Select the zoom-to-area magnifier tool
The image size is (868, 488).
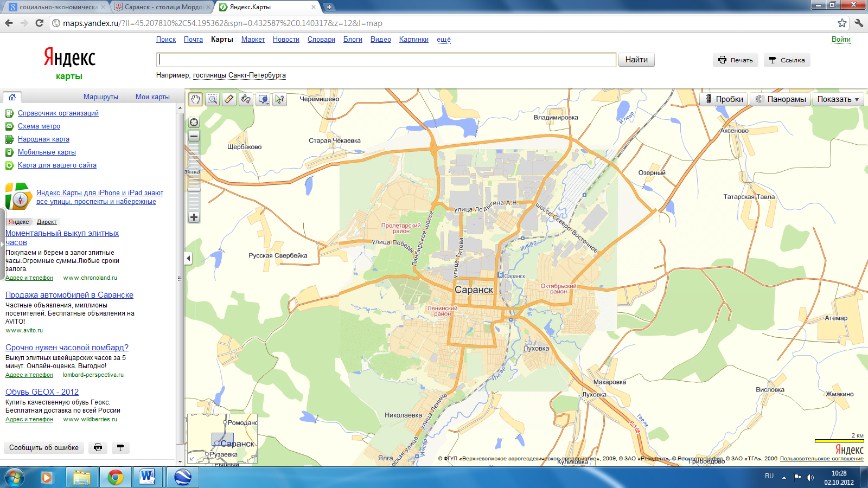click(x=212, y=99)
